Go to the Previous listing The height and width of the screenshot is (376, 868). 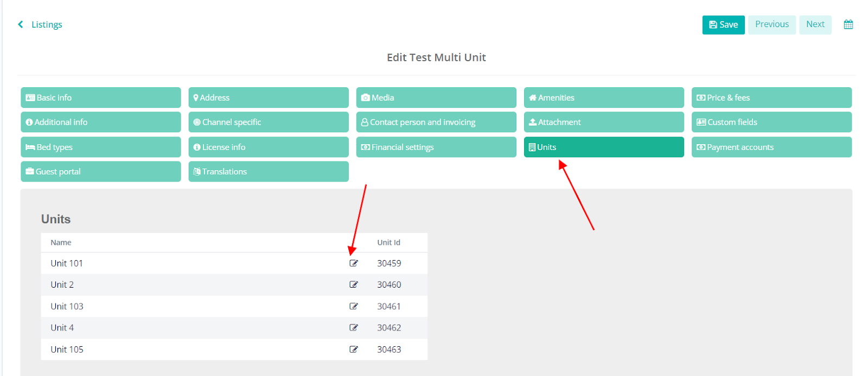(x=771, y=24)
